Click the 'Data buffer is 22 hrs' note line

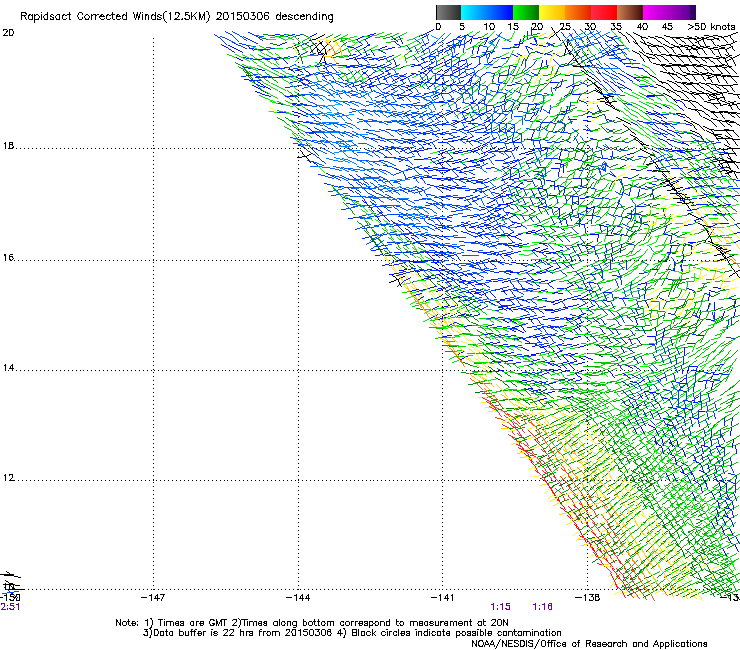pyautogui.click(x=352, y=633)
